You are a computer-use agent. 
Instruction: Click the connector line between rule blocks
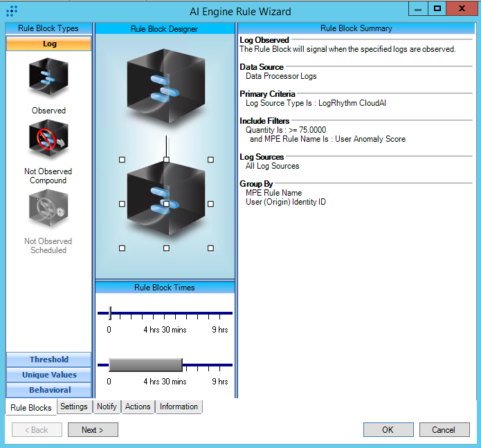(x=166, y=146)
